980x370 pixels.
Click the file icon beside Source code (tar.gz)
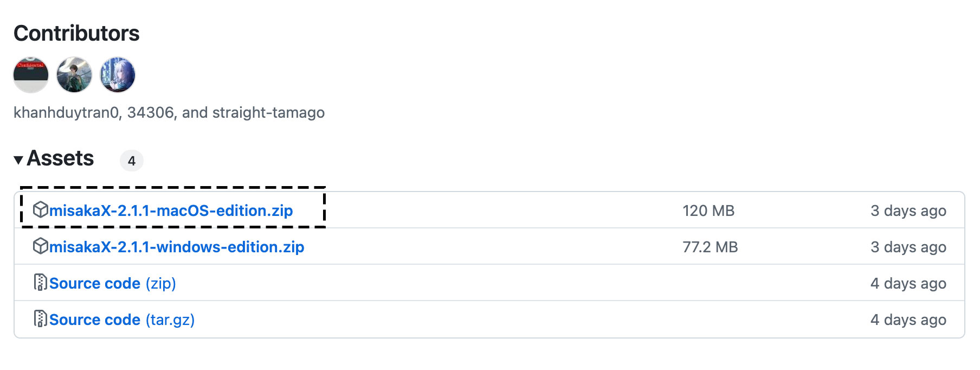point(40,318)
